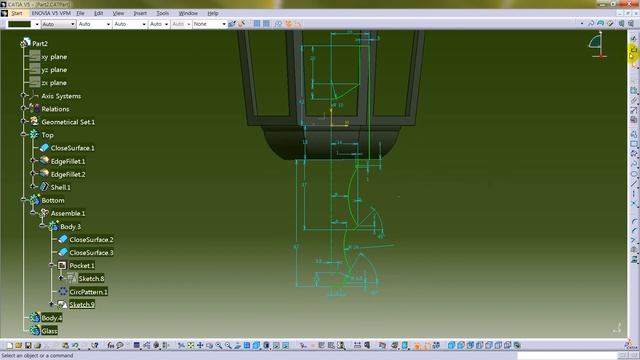Open the What's This help icon

[x=95, y=346]
